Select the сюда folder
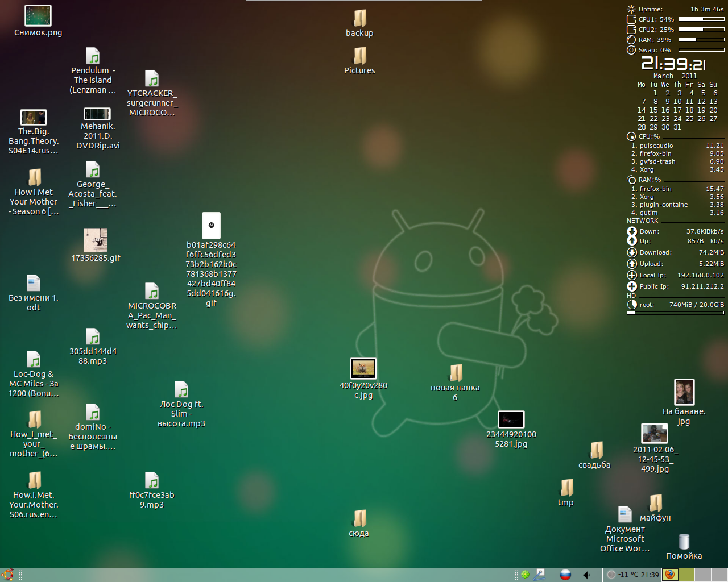Screen dimensions: 728x582 coord(359,523)
